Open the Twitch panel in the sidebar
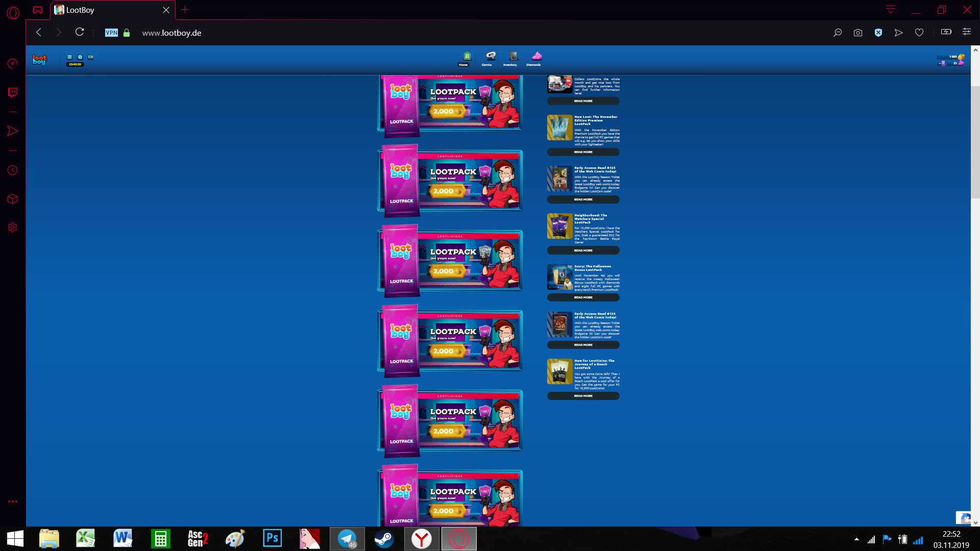Viewport: 980px width, 551px height. (13, 92)
